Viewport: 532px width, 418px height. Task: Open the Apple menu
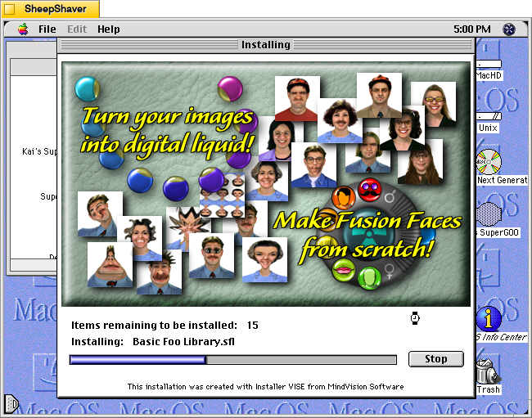click(23, 29)
